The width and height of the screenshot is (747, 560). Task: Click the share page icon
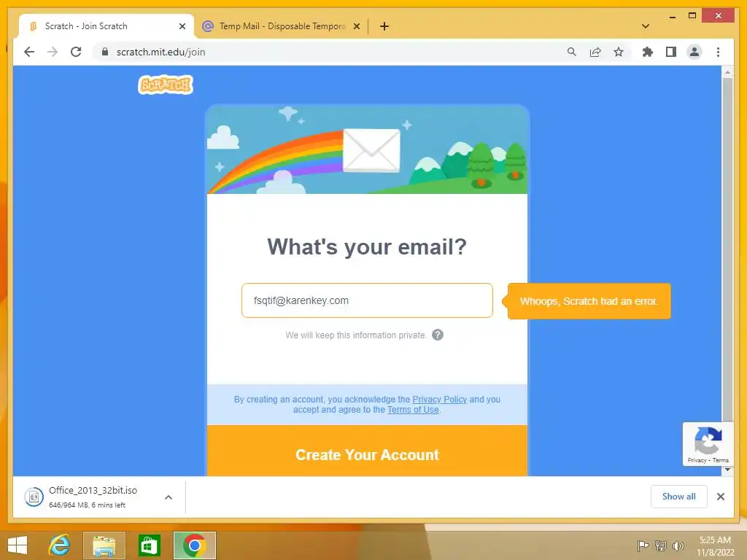pos(595,52)
